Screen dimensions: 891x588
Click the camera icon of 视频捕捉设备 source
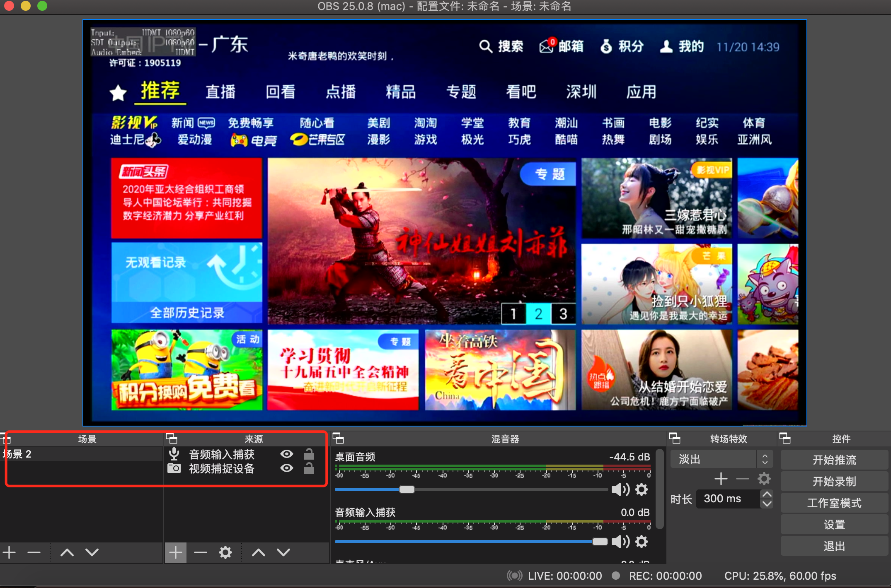point(174,468)
